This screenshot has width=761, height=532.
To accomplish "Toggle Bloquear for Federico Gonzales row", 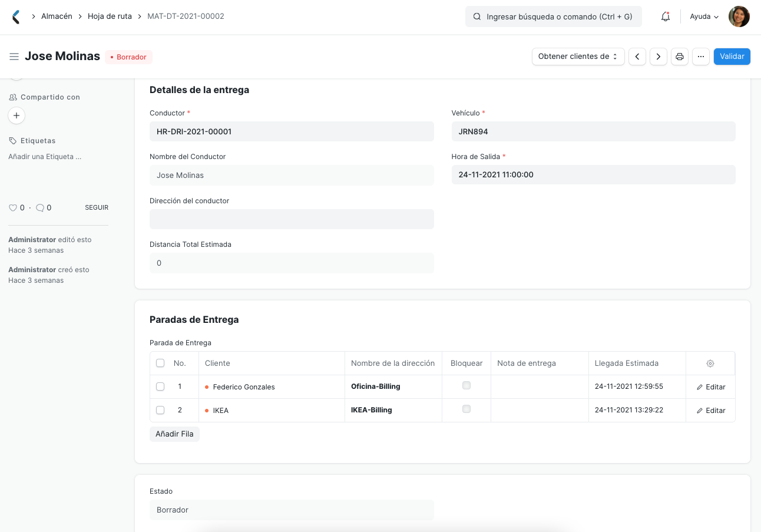I will (x=466, y=385).
